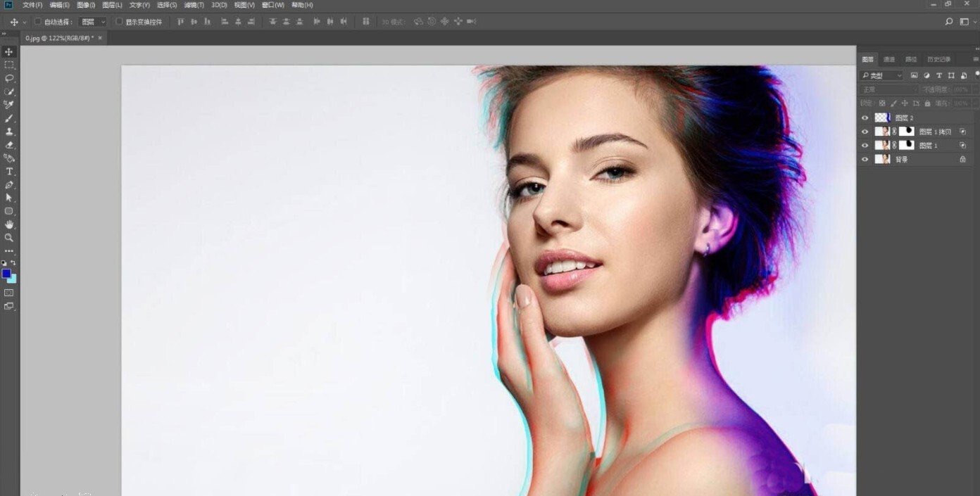980x496 pixels.
Task: Toggle visibility of 背景 layer
Action: click(x=865, y=160)
